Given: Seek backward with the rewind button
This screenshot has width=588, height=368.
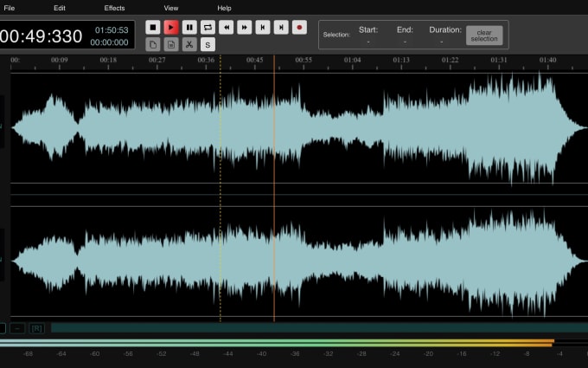Looking at the screenshot, I should 227,28.
